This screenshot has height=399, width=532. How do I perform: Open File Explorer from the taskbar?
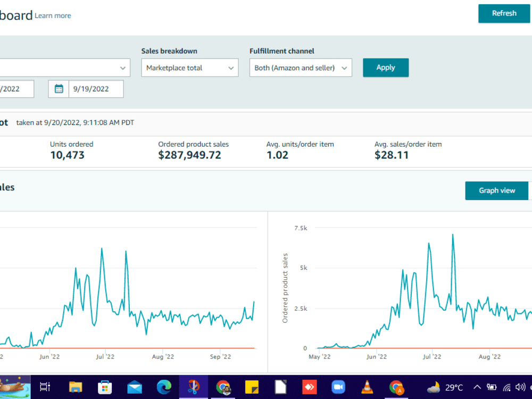pos(76,387)
